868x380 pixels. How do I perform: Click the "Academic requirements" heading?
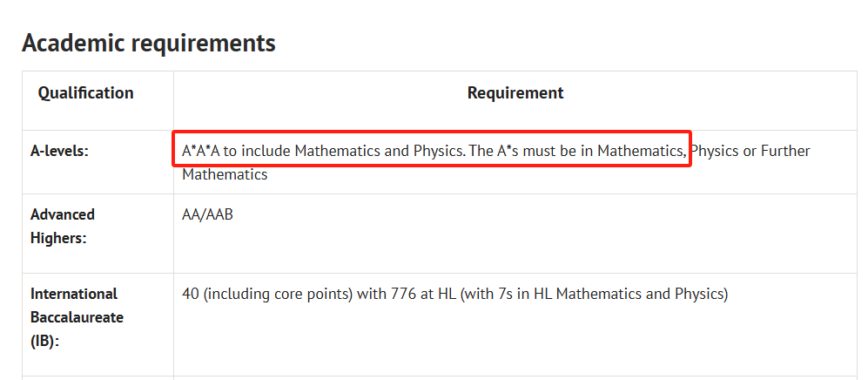pos(148,44)
